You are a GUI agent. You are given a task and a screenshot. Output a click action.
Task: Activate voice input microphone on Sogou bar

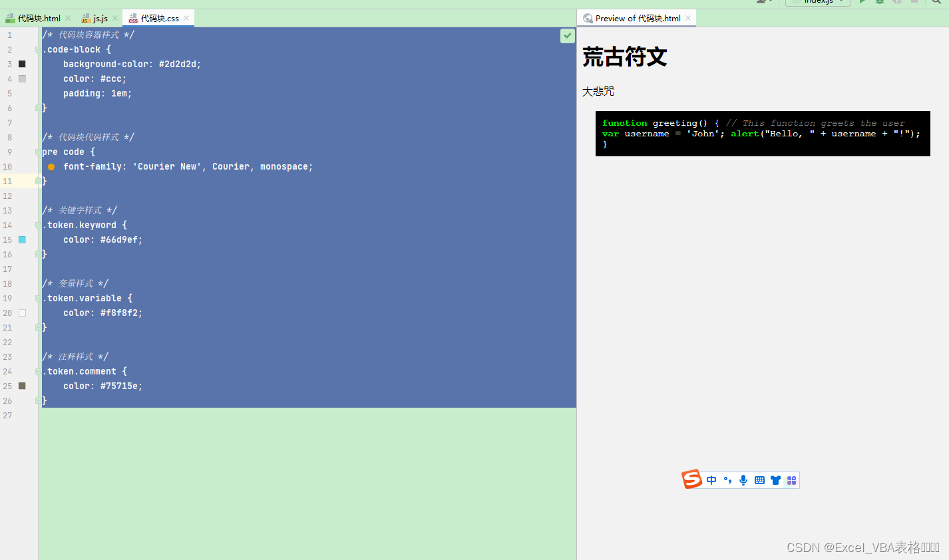743,480
